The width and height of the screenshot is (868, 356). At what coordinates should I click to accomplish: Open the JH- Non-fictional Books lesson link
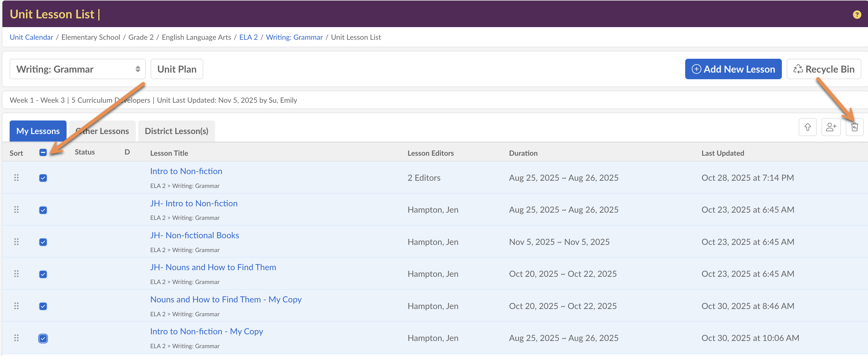(x=195, y=235)
